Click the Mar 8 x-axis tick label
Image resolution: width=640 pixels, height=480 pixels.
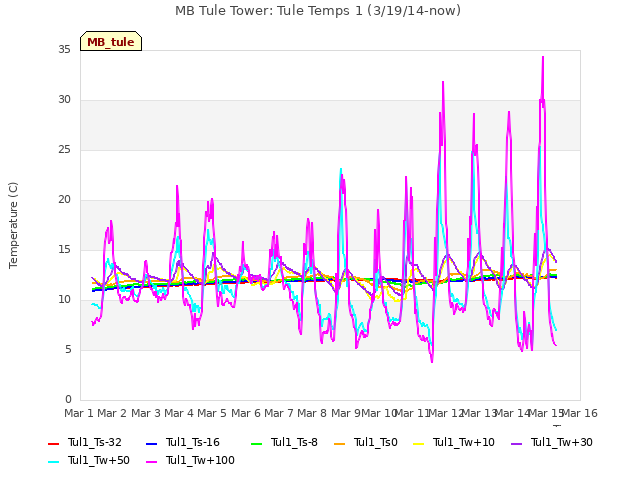312,413
